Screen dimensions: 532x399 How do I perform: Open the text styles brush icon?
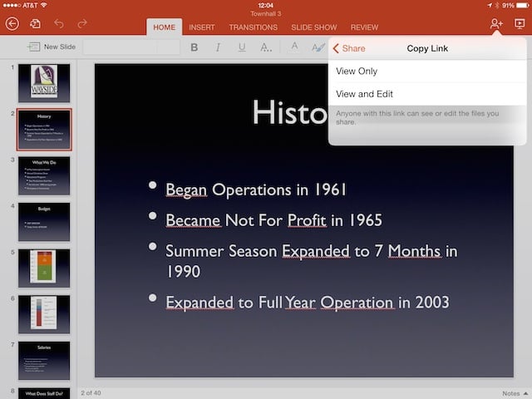318,47
